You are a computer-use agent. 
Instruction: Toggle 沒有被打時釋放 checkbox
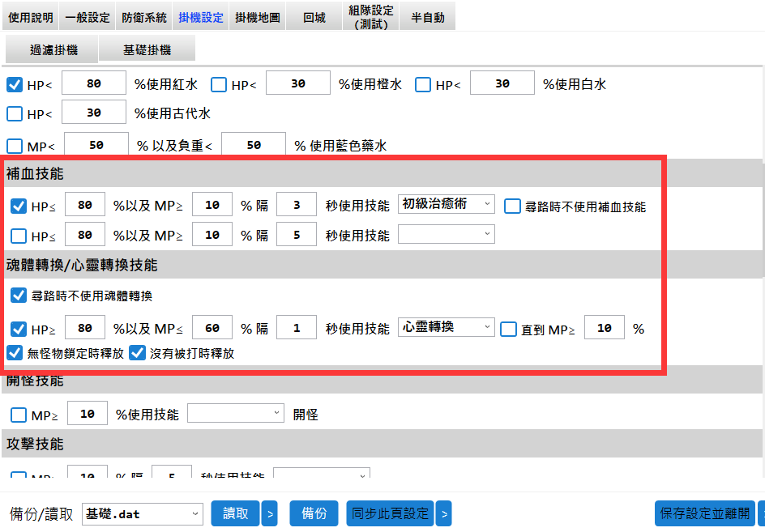pyautogui.click(x=138, y=353)
